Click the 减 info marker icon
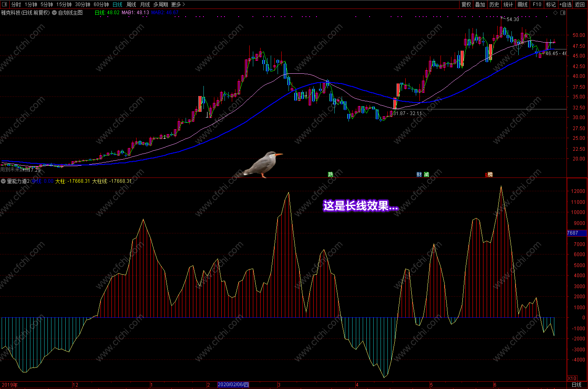 (x=426, y=175)
